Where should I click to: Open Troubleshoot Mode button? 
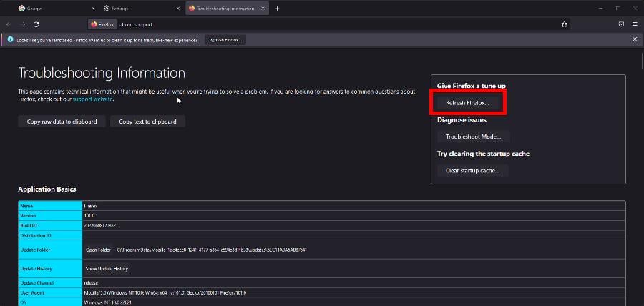coord(473,137)
